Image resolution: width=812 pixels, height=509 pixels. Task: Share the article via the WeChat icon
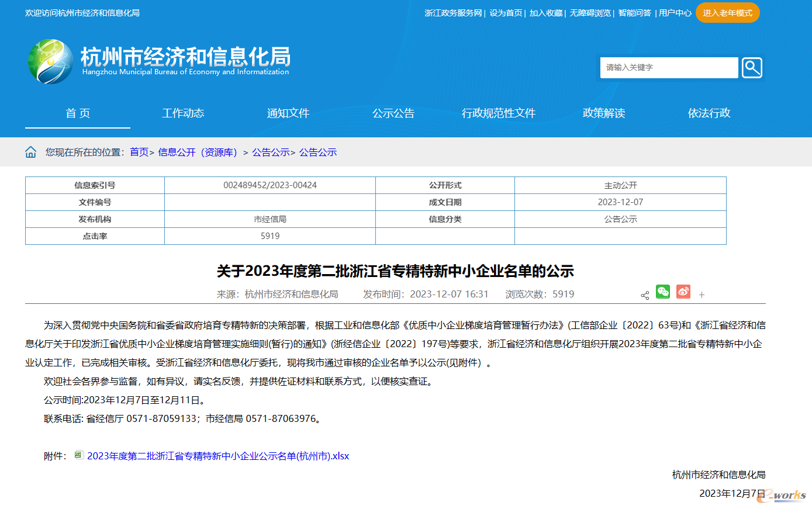click(663, 291)
